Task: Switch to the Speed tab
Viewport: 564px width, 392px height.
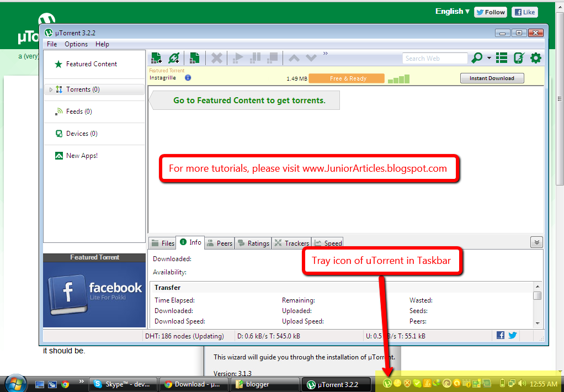Action: (328, 243)
